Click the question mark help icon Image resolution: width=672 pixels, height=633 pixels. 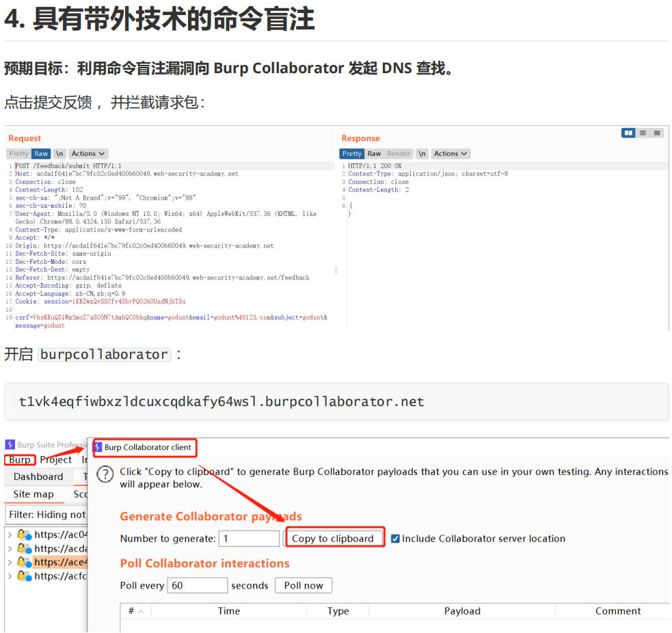(105, 474)
